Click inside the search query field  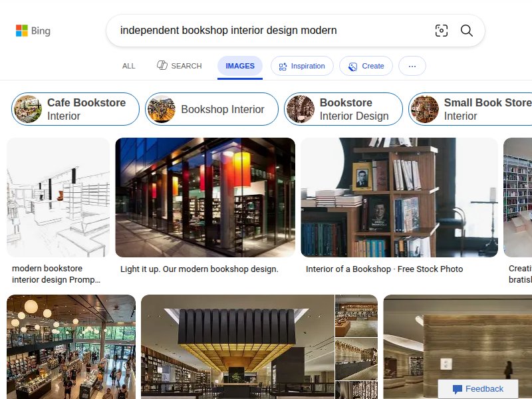(x=271, y=31)
